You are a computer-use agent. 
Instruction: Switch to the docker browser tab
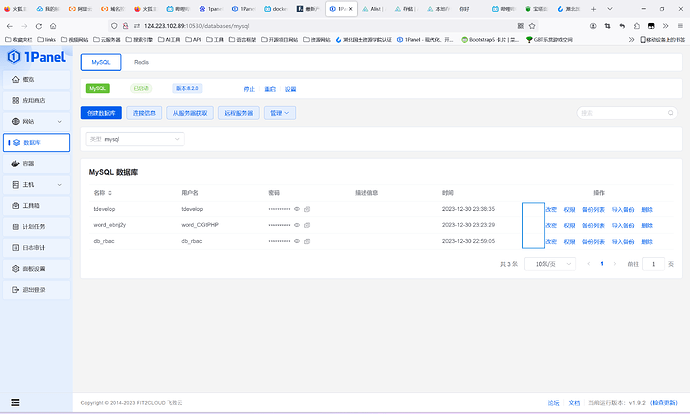pos(275,9)
